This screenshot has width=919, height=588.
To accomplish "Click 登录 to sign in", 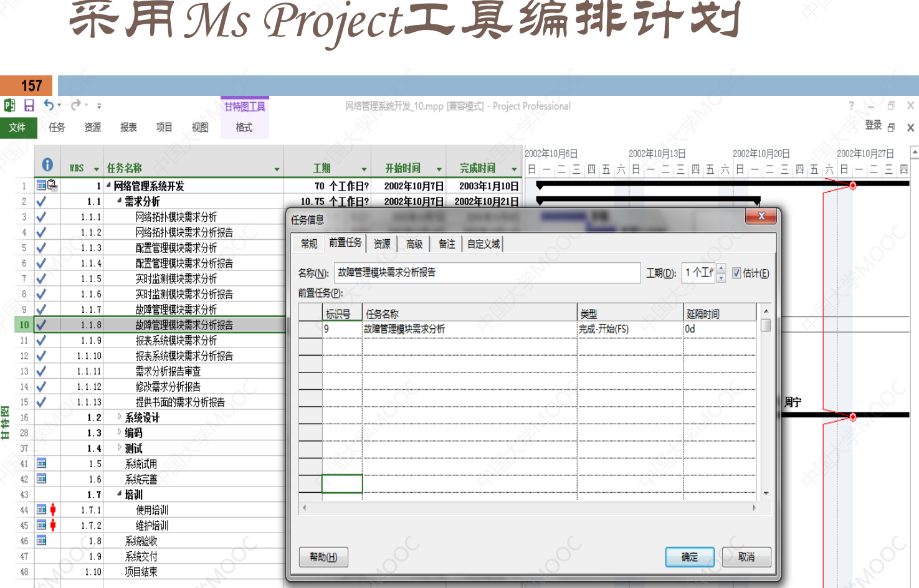I will click(x=873, y=125).
